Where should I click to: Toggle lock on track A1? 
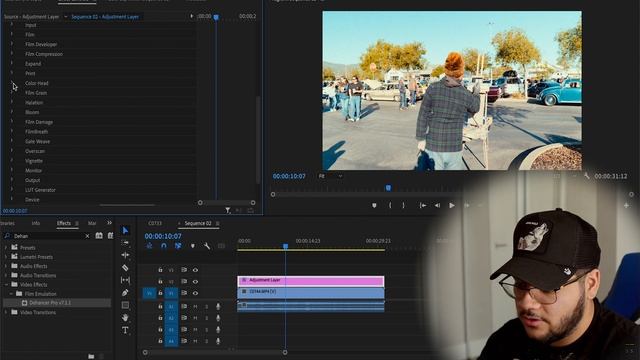click(160, 306)
